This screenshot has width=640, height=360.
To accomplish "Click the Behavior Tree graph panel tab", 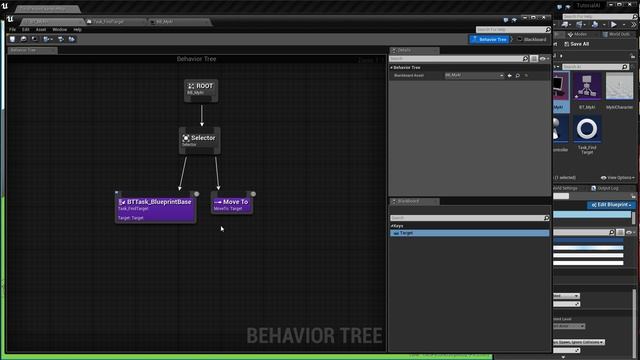I will coord(33,50).
